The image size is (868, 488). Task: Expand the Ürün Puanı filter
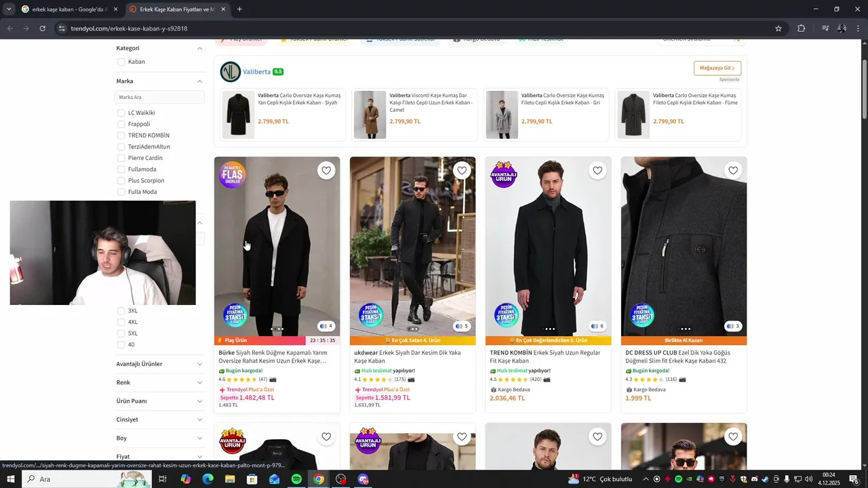199,401
